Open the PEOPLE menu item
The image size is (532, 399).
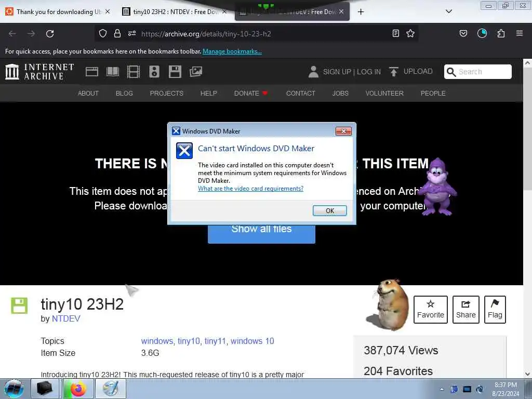coord(433,94)
